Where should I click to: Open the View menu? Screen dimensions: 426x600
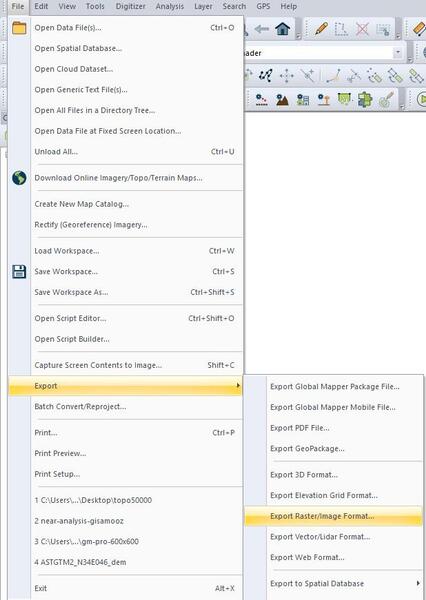pos(67,6)
